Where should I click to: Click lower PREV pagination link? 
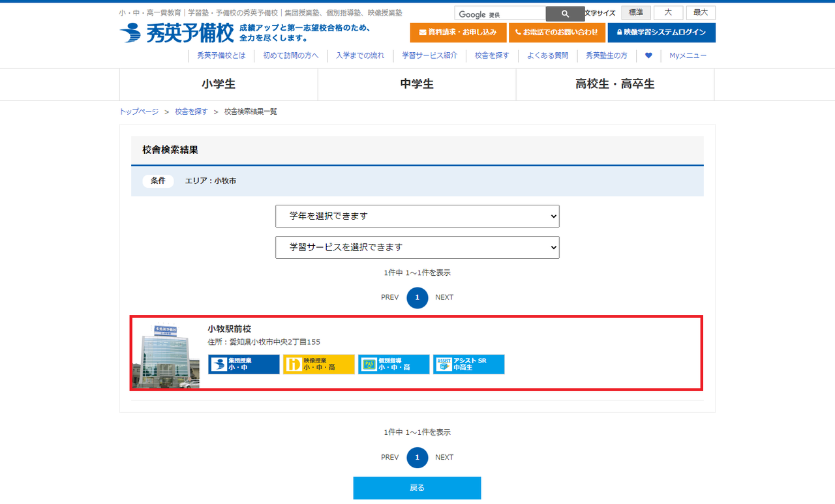389,457
